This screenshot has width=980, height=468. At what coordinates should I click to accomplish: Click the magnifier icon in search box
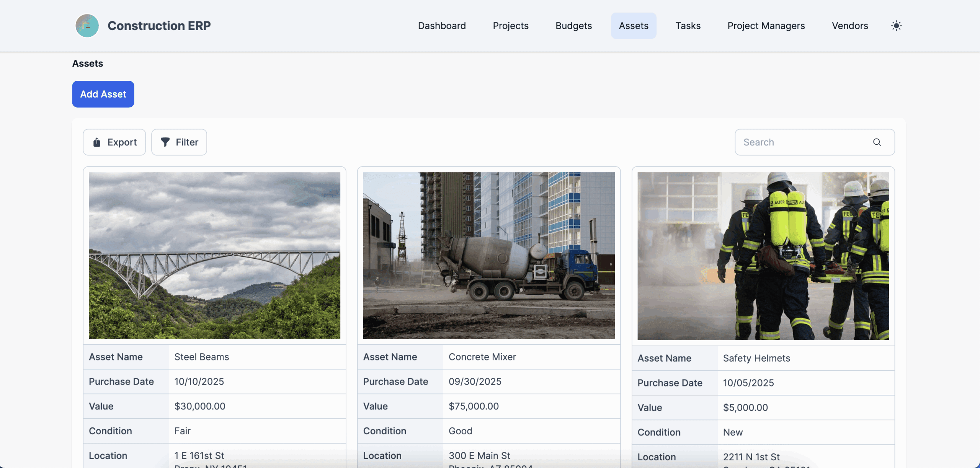877,142
